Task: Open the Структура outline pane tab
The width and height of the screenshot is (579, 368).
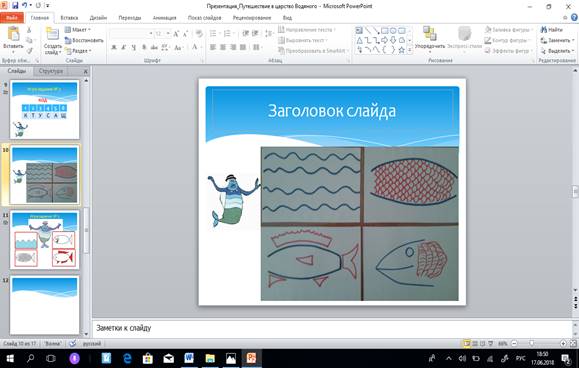Action: [x=51, y=71]
